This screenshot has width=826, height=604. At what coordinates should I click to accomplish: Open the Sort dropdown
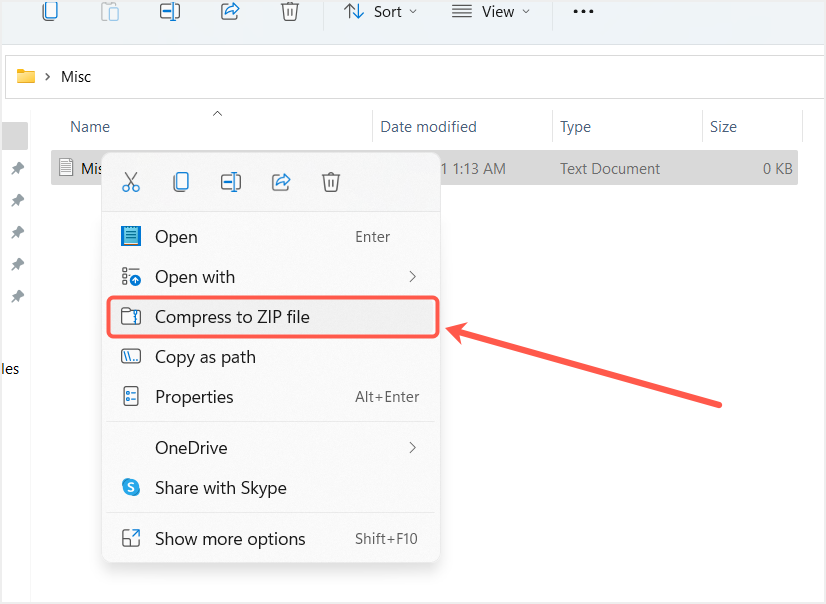coord(381,12)
